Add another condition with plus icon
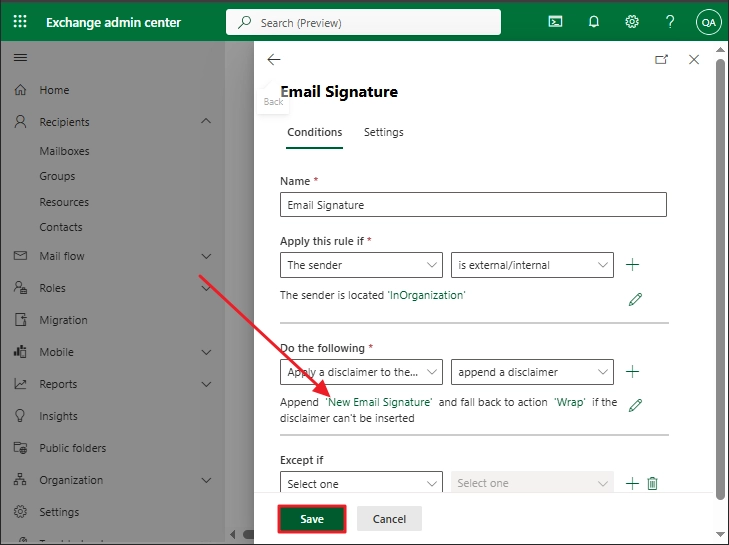729x545 pixels. [632, 265]
